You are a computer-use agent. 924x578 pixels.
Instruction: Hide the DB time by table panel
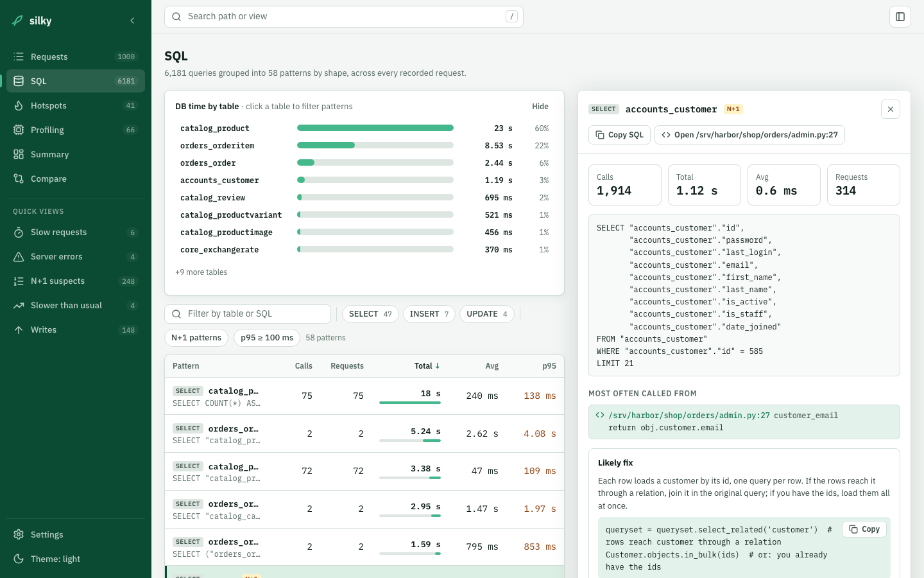pyautogui.click(x=540, y=107)
